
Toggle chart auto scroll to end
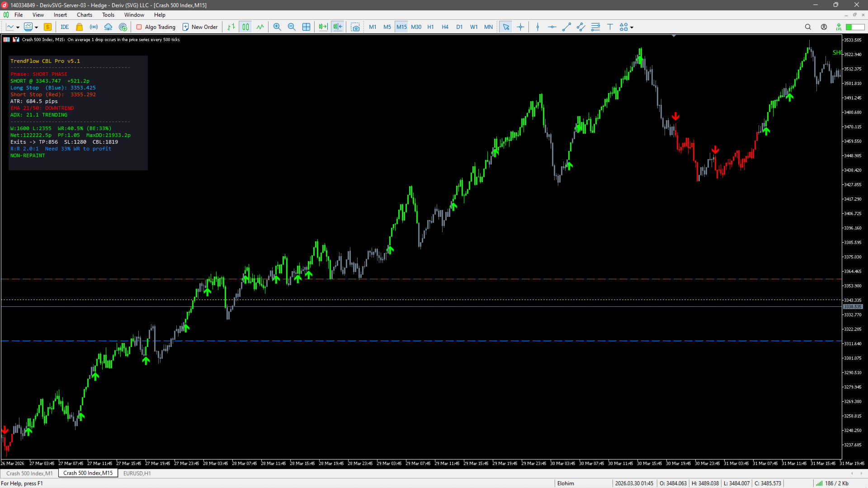[x=323, y=27]
